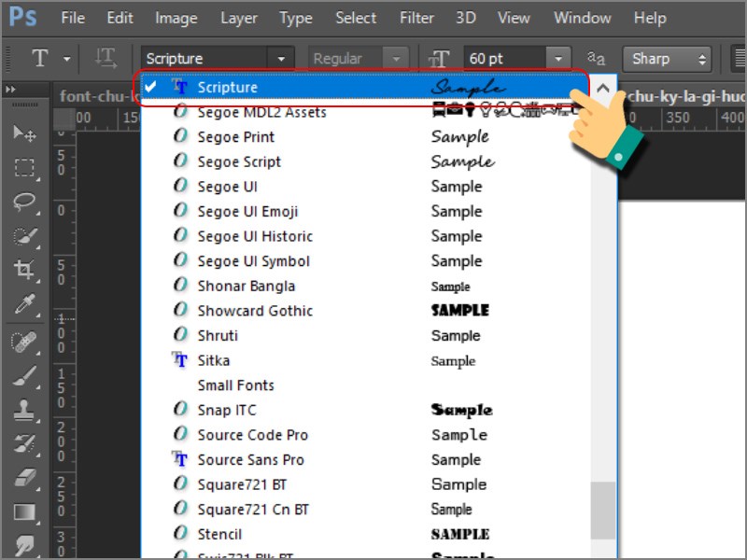Screen dimensions: 747x560
Task: Choose Square721 BT font
Action: coord(365,484)
